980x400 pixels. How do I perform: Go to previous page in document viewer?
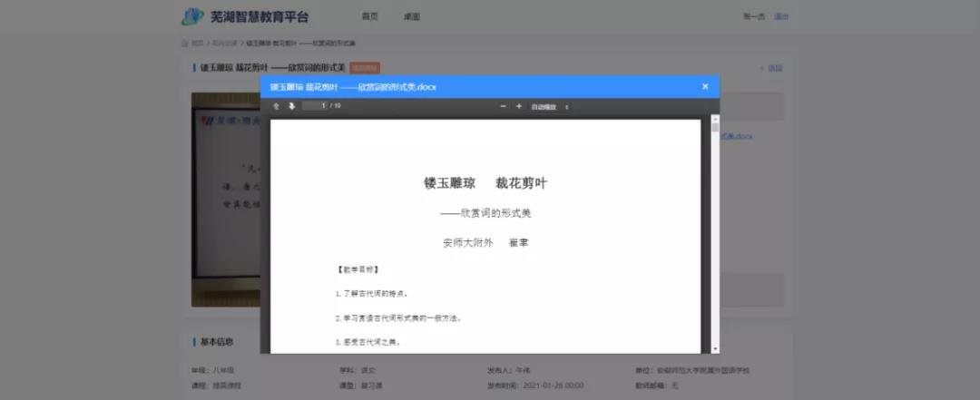pyautogui.click(x=277, y=106)
